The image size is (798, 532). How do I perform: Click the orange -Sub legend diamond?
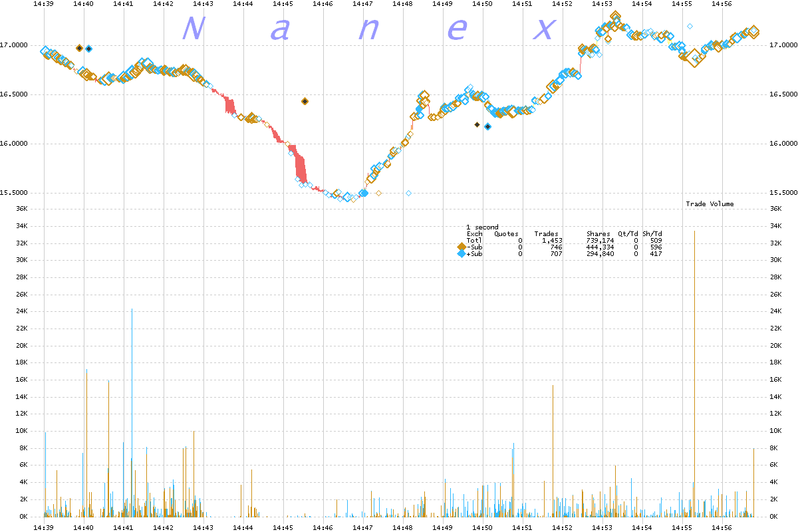[462, 247]
